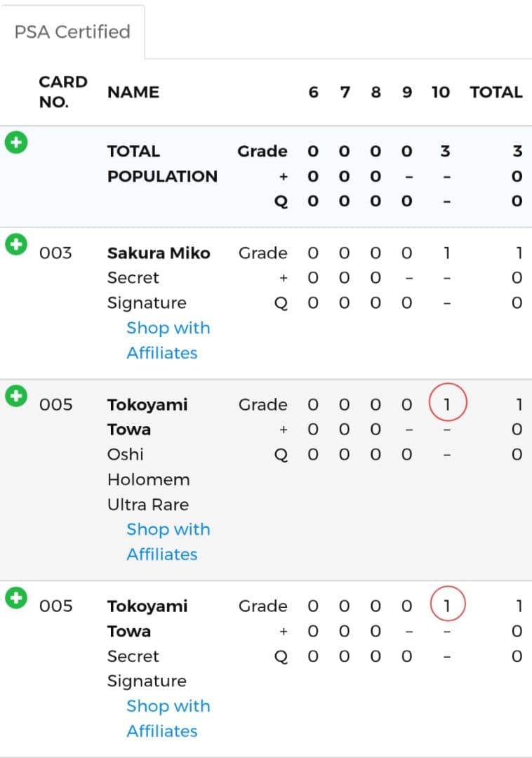Viewport: 532px width, 758px height.
Task: Click the NAME column header
Action: pos(133,92)
